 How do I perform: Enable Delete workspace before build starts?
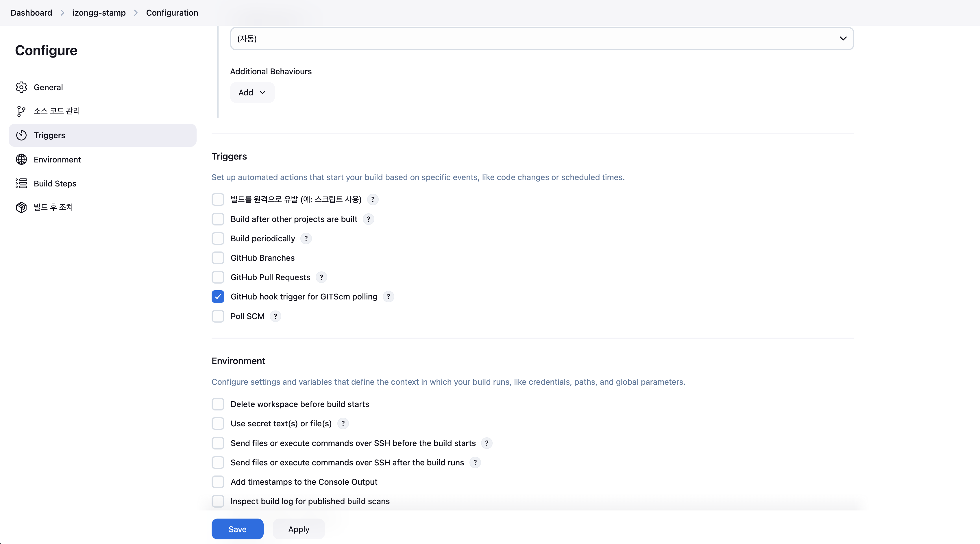tap(218, 404)
